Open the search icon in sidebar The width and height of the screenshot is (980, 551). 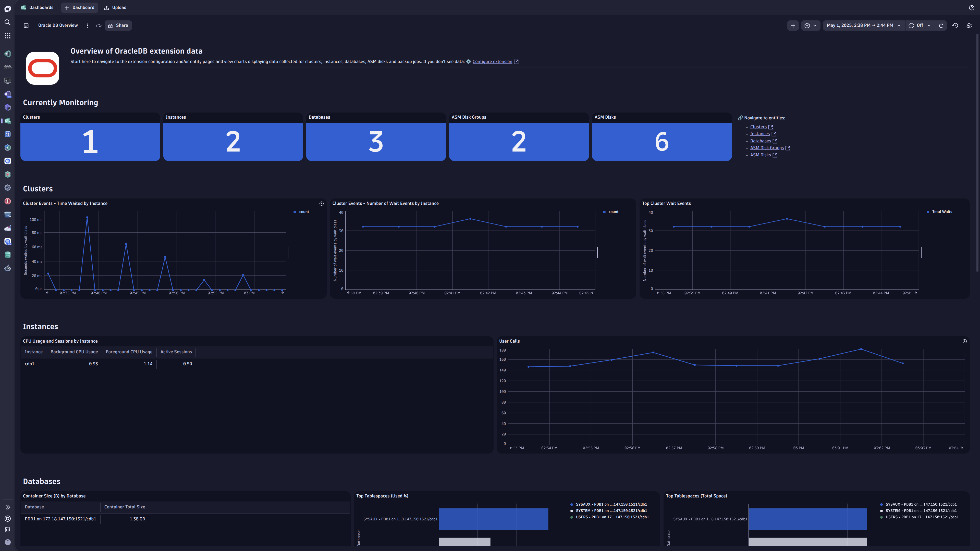[x=7, y=22]
